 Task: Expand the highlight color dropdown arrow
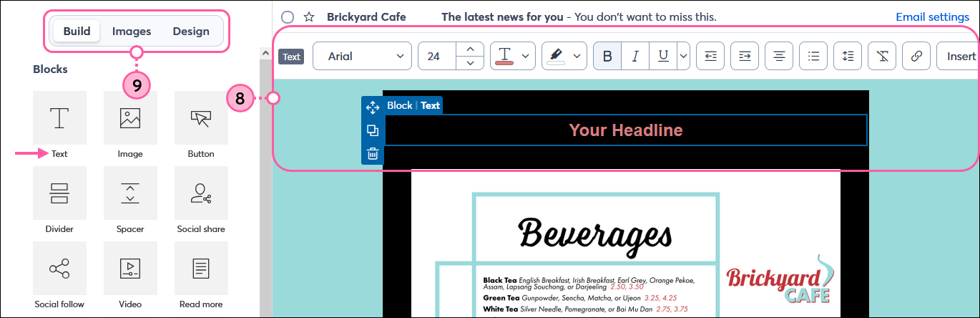[578, 56]
